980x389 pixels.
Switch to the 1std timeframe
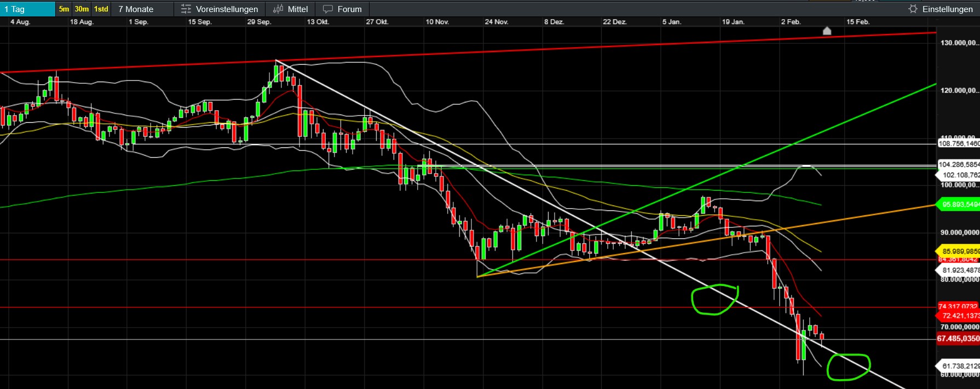tap(101, 9)
